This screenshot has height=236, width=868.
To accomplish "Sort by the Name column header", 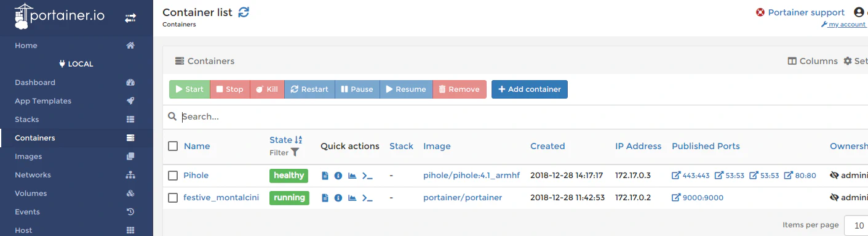I will [197, 146].
